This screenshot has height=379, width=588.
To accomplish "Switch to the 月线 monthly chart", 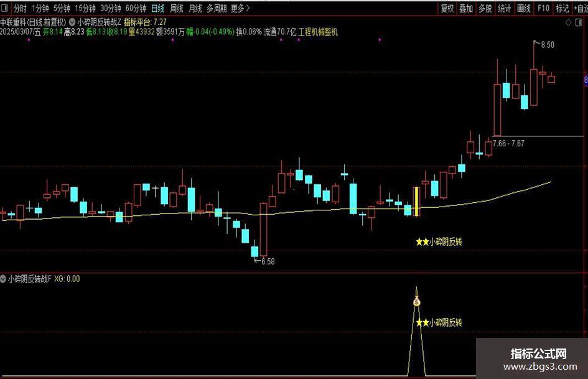I will pos(195,8).
